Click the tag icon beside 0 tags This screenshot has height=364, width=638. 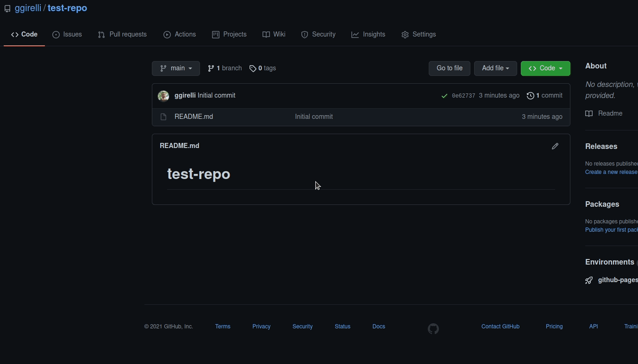click(253, 68)
